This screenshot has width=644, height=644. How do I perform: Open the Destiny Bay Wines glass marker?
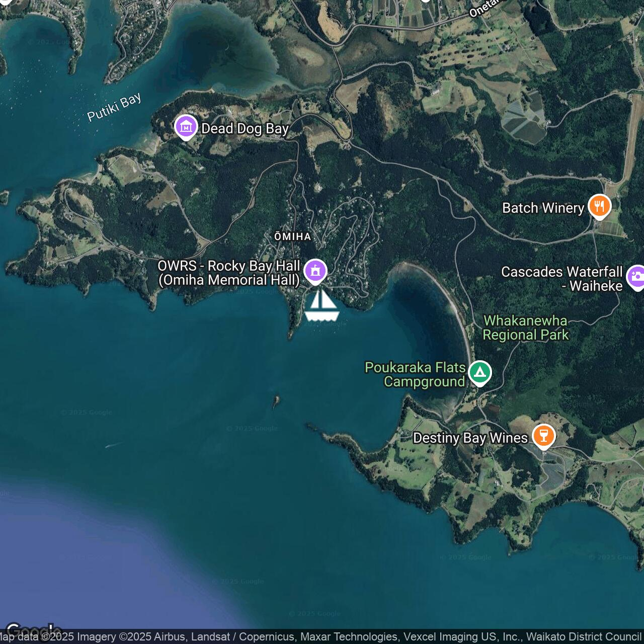click(543, 436)
